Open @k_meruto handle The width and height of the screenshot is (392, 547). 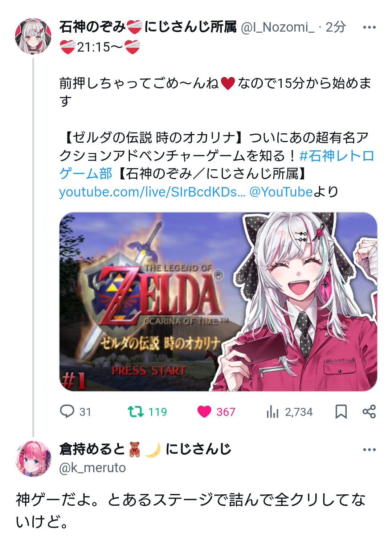[x=93, y=468]
